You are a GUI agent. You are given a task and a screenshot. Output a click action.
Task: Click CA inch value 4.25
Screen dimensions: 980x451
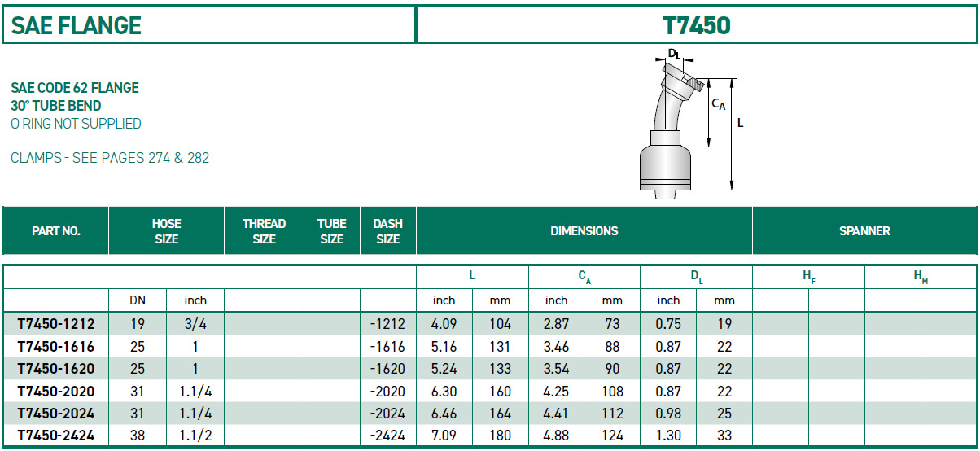coord(556,391)
